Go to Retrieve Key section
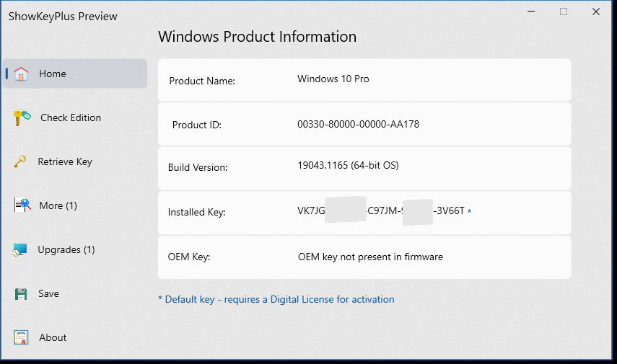 (65, 161)
